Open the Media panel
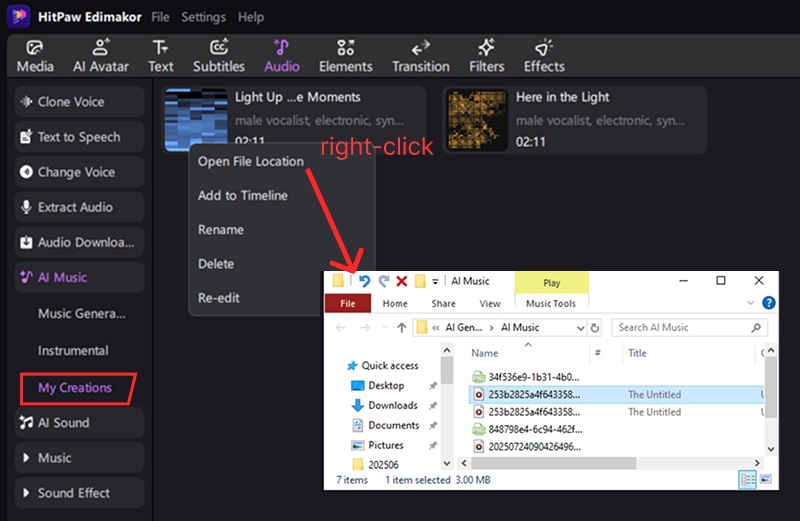 [35, 56]
